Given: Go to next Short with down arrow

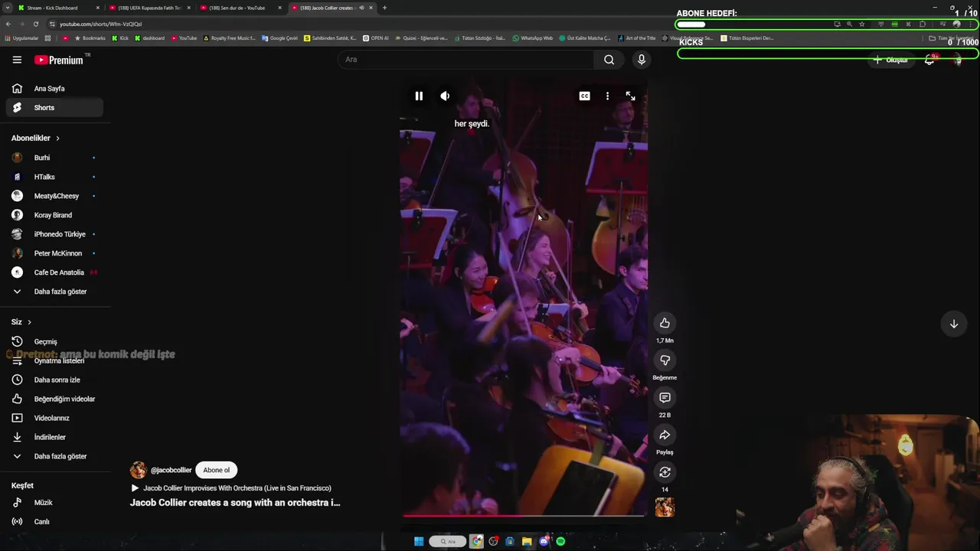Looking at the screenshot, I should [954, 324].
